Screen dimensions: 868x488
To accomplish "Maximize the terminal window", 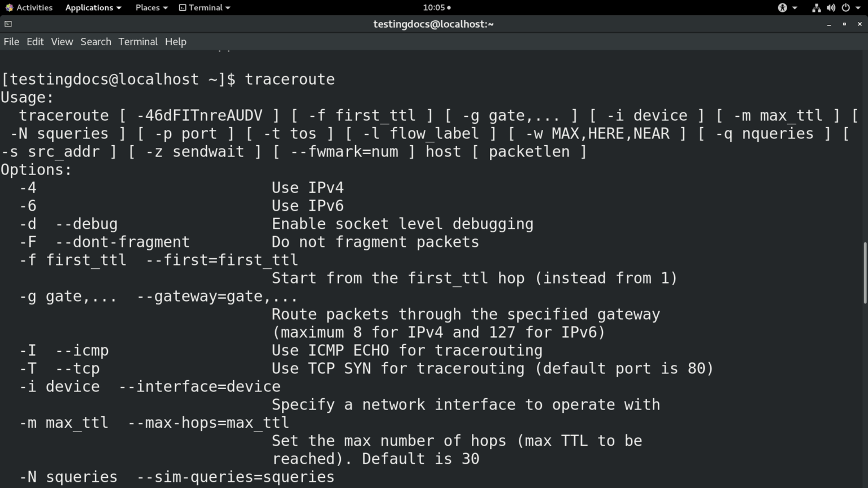I will point(844,24).
